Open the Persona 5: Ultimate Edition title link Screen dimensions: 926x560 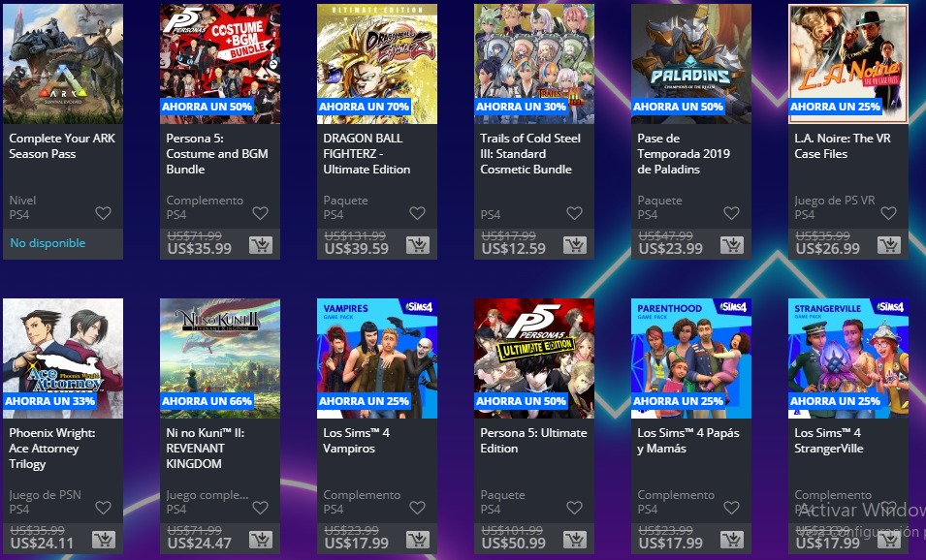tap(533, 440)
